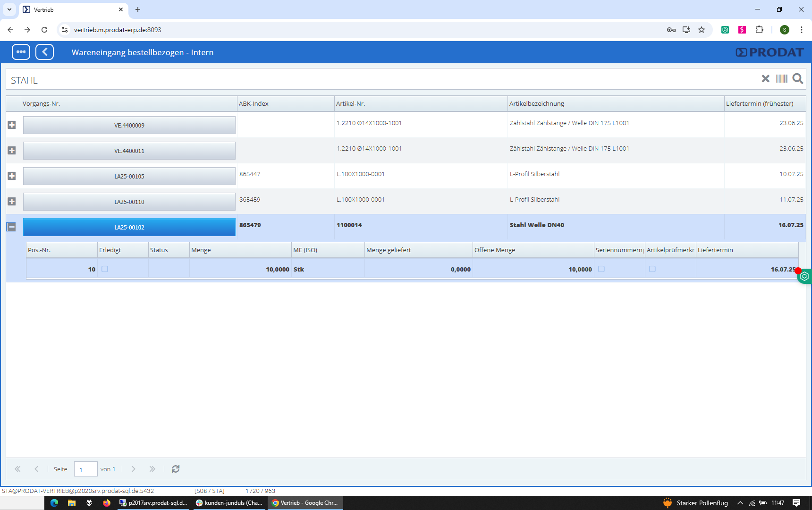Screen dimensions: 812x510
Task: Toggle the Seriennummern checkbox in position row
Action: pos(601,269)
